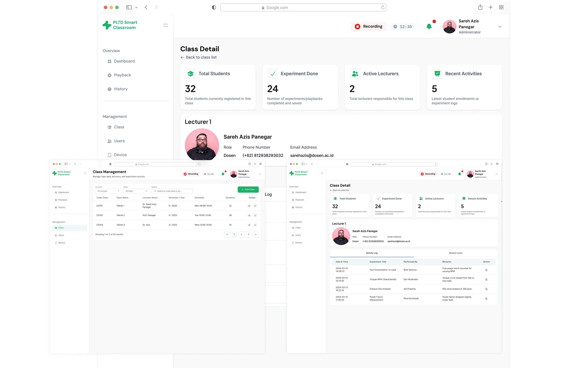
Task: Click the Google.com address bar in main window
Action: tap(303, 7)
